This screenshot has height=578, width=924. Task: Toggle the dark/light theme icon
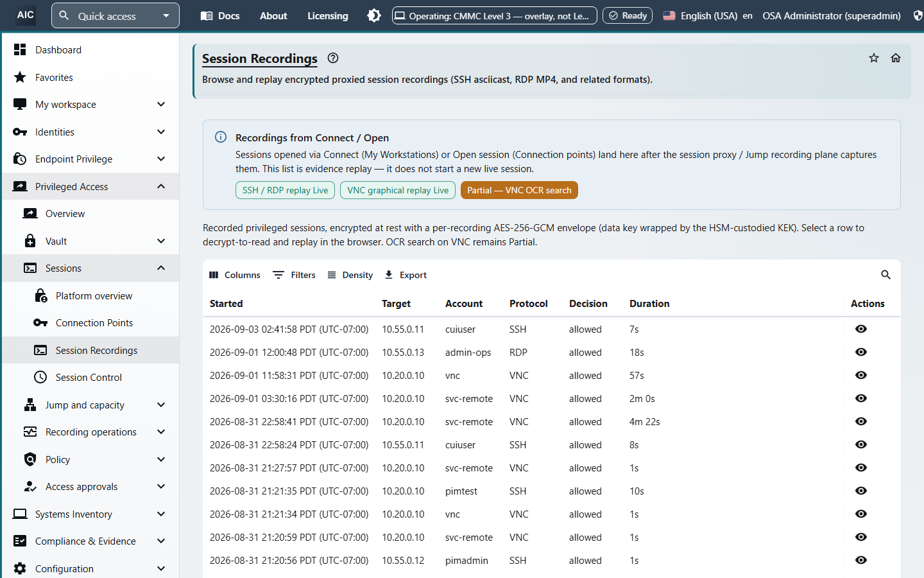(x=374, y=15)
